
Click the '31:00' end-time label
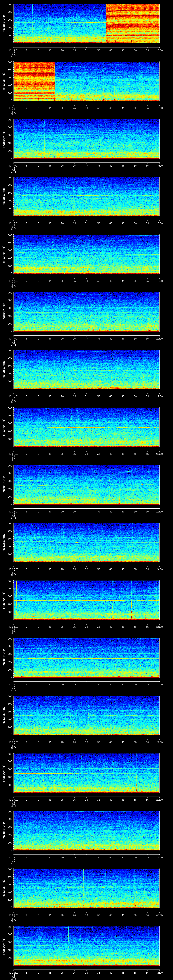pyautogui.click(x=159, y=972)
